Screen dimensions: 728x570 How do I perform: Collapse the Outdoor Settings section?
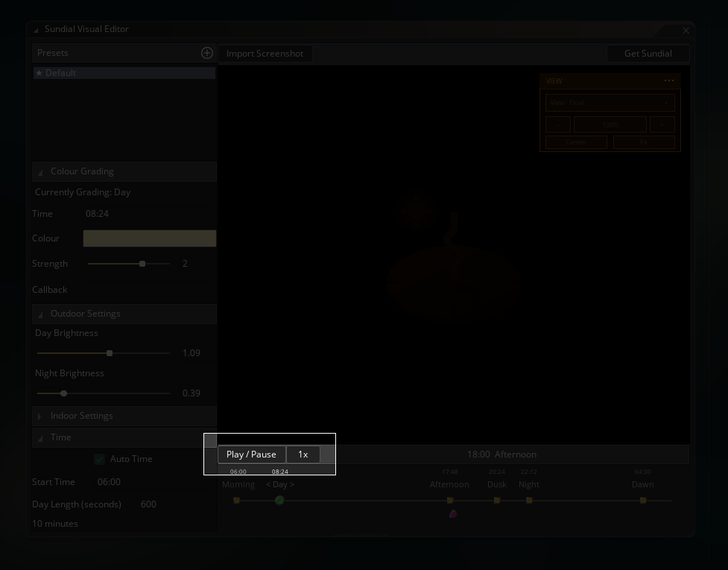[x=40, y=314]
